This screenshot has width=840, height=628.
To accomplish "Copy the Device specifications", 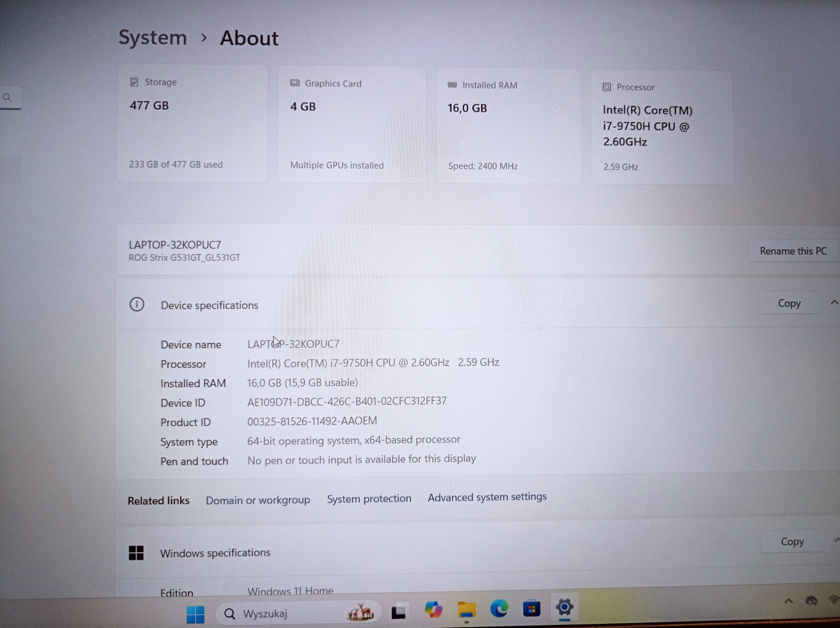I will point(789,303).
